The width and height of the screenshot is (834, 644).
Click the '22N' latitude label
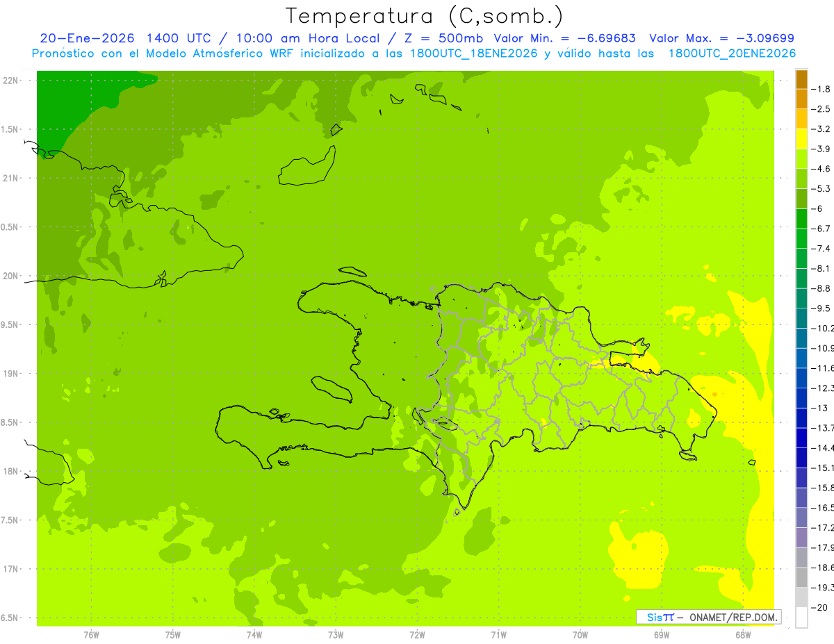click(12, 81)
